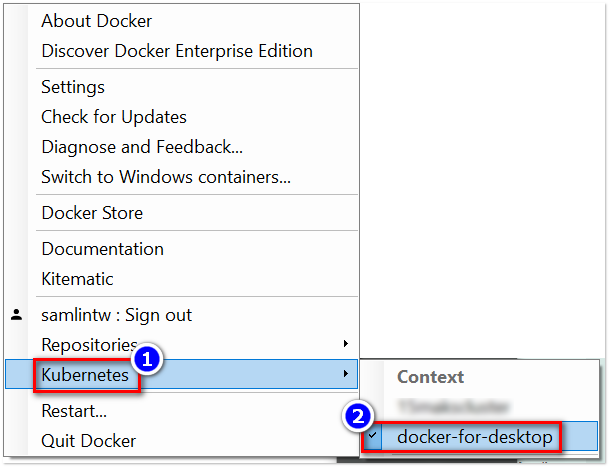This screenshot has width=609, height=467.
Task: Open Docker Settings
Action: 72,87
